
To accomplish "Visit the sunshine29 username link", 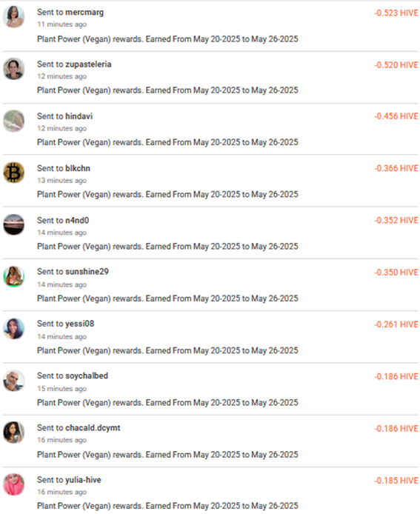I will click(87, 272).
